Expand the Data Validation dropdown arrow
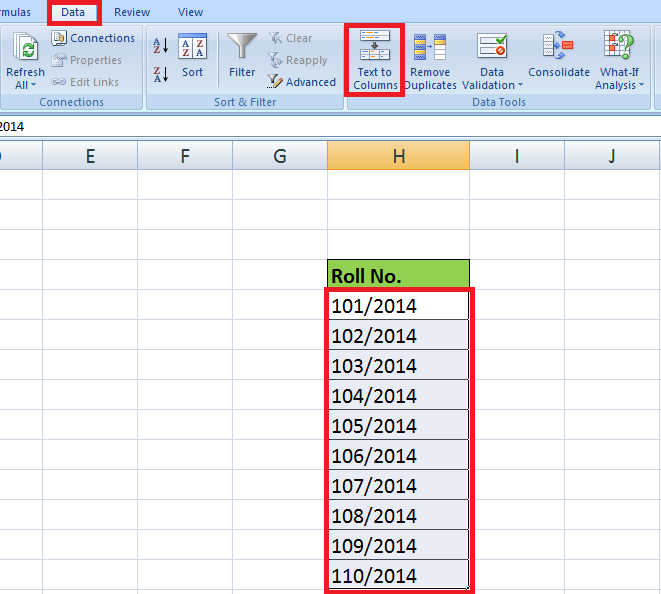The width and height of the screenshot is (661, 594). coord(521,85)
